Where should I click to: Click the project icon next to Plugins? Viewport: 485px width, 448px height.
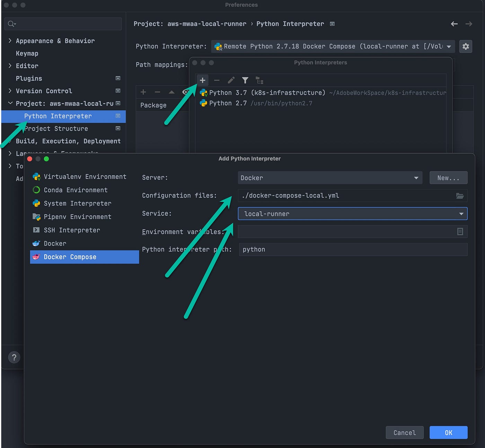pos(118,78)
